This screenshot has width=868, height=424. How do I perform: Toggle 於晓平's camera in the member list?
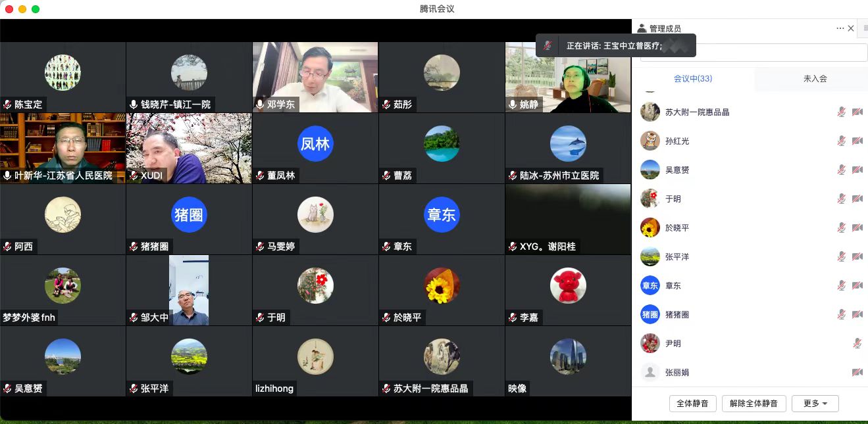pos(857,227)
